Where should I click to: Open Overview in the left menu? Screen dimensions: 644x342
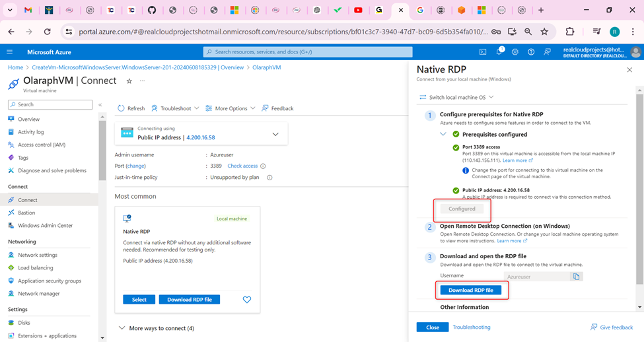[28, 119]
